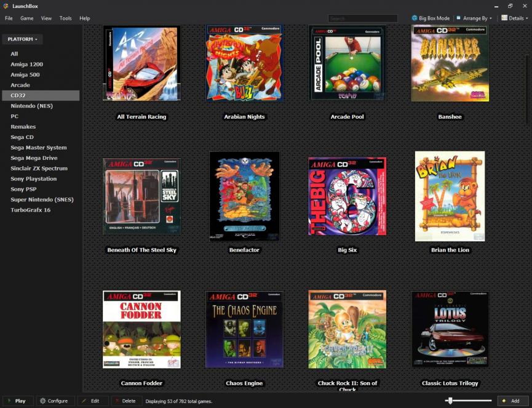
Task: Open the Platform filter dropdown
Action: [23, 39]
